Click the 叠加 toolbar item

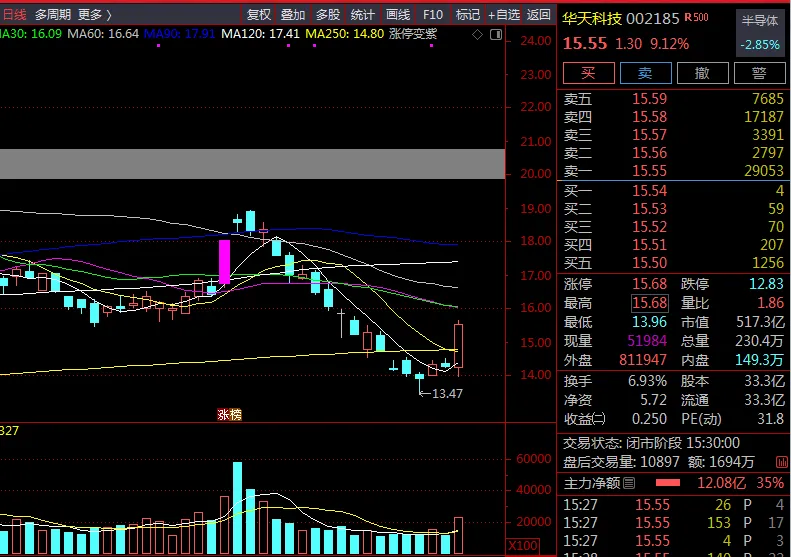293,15
